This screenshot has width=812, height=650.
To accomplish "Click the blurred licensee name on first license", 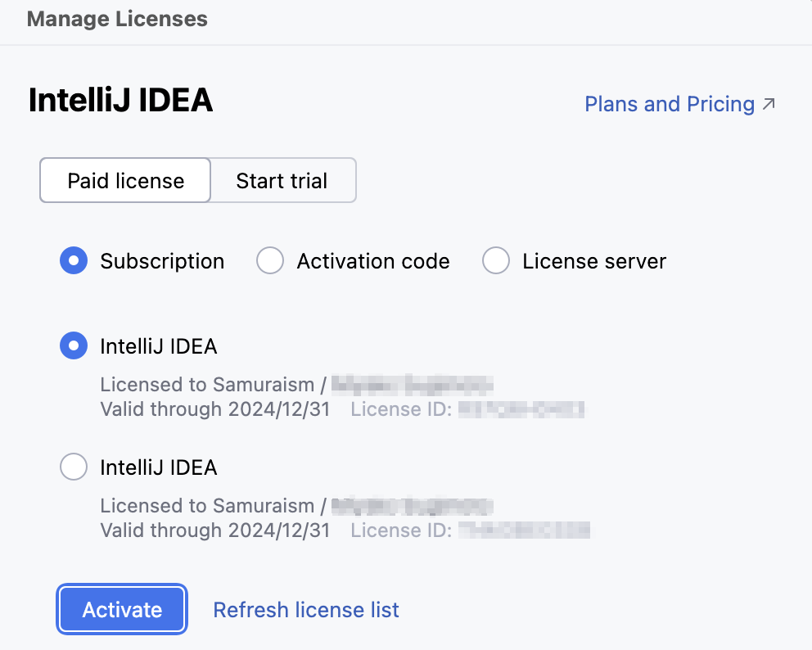I will (x=413, y=385).
